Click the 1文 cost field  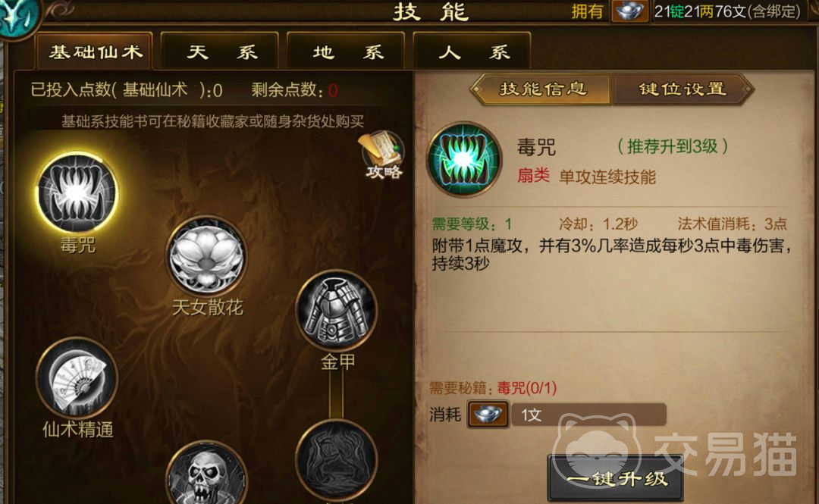[588, 415]
